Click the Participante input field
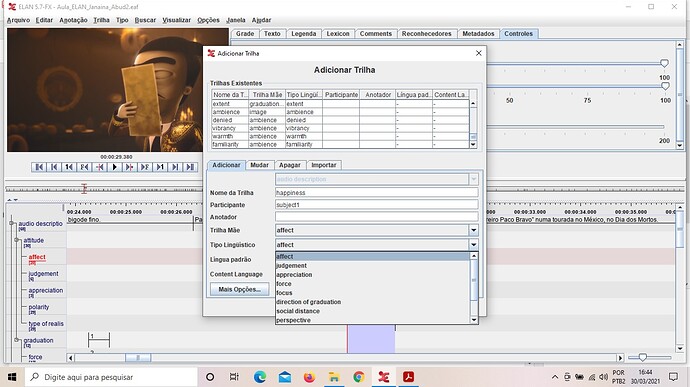This screenshot has height=387, width=690. [376, 205]
